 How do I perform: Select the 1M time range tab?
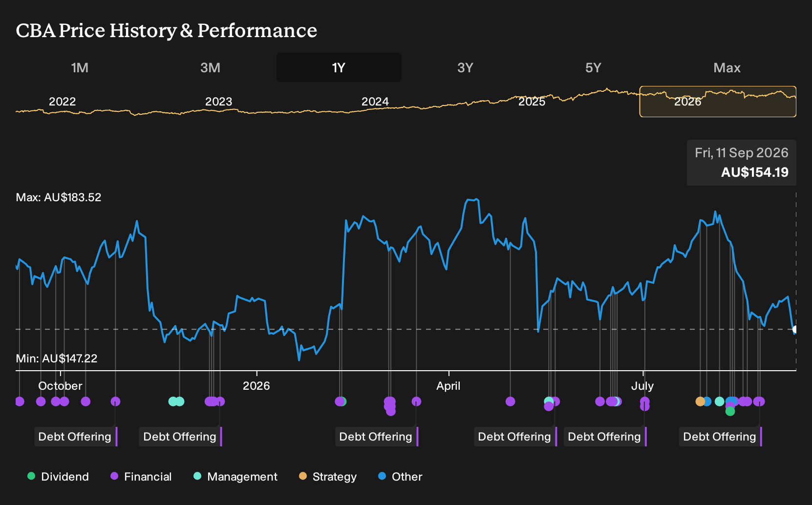(x=80, y=67)
